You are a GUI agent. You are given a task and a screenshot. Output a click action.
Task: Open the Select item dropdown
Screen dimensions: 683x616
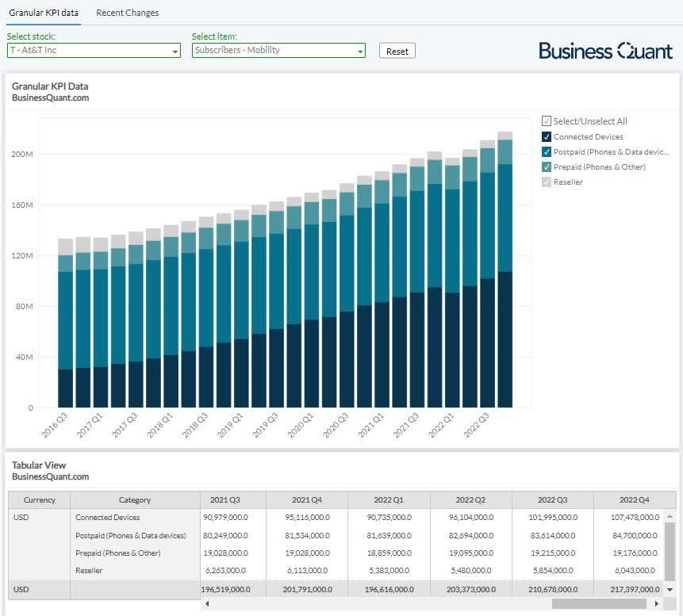tap(278, 51)
